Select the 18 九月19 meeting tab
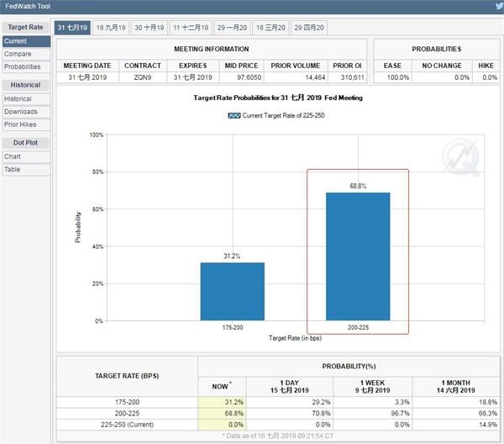504x444 pixels. (110, 28)
